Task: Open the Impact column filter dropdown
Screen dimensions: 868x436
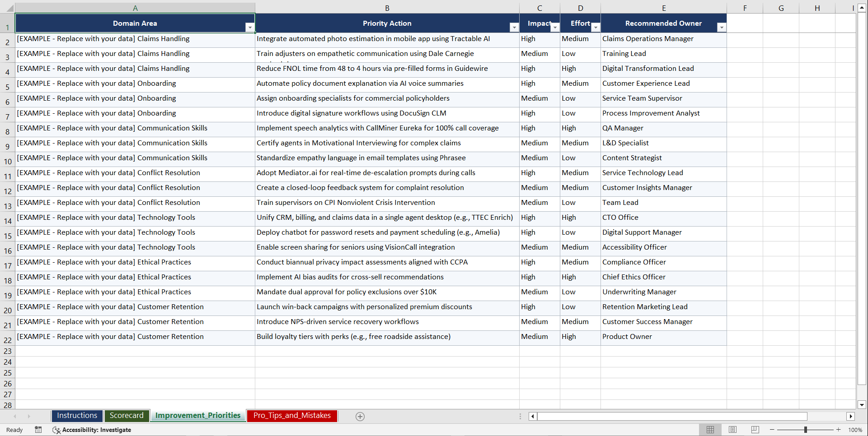Action: [x=555, y=27]
